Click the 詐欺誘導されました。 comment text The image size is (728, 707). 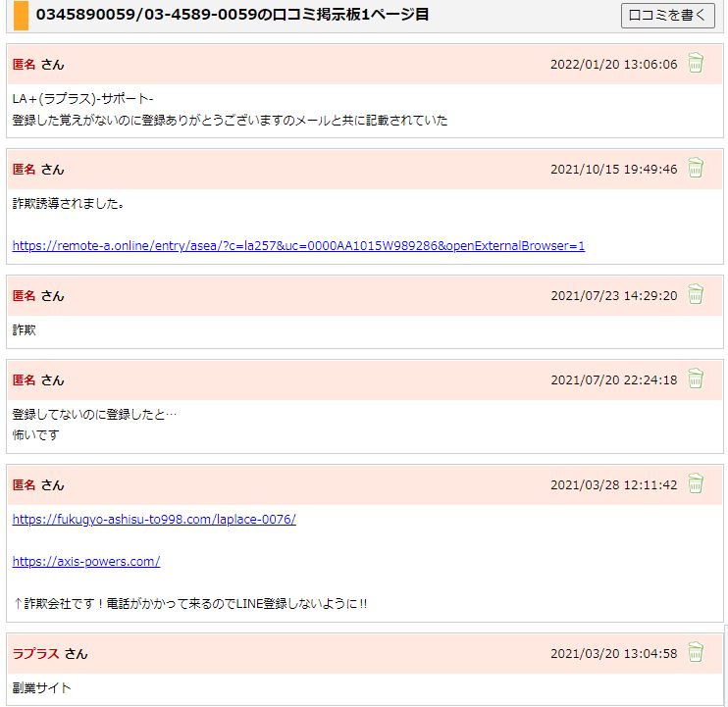68,204
